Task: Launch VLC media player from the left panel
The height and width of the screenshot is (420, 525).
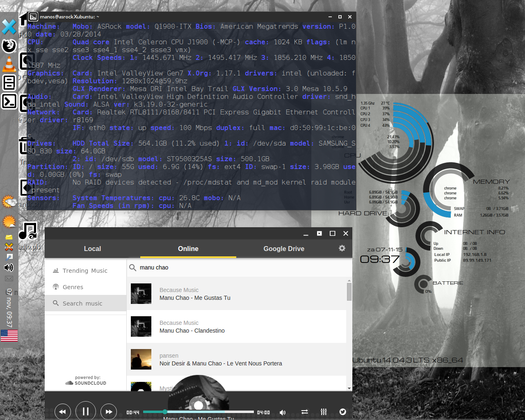Action: 9,64
